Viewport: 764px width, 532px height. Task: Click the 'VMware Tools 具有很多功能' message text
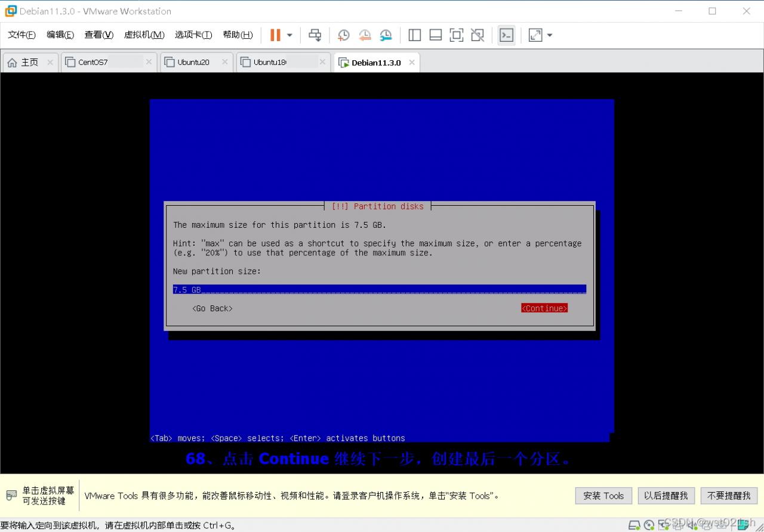click(292, 496)
